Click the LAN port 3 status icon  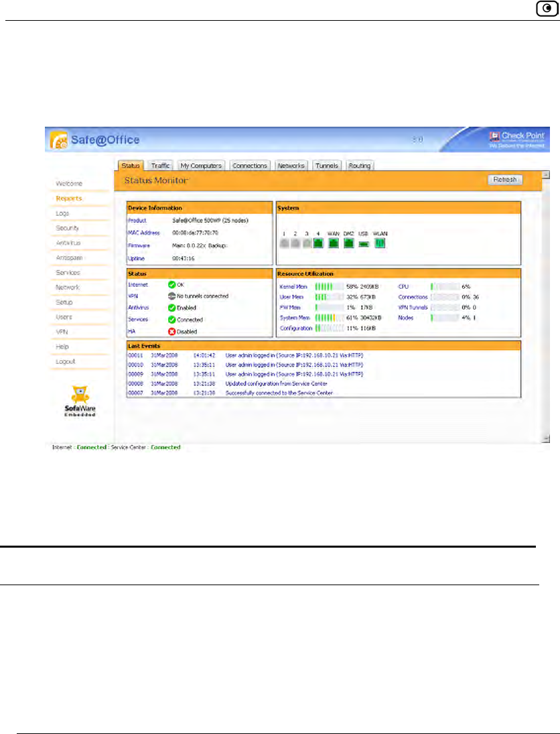point(306,243)
